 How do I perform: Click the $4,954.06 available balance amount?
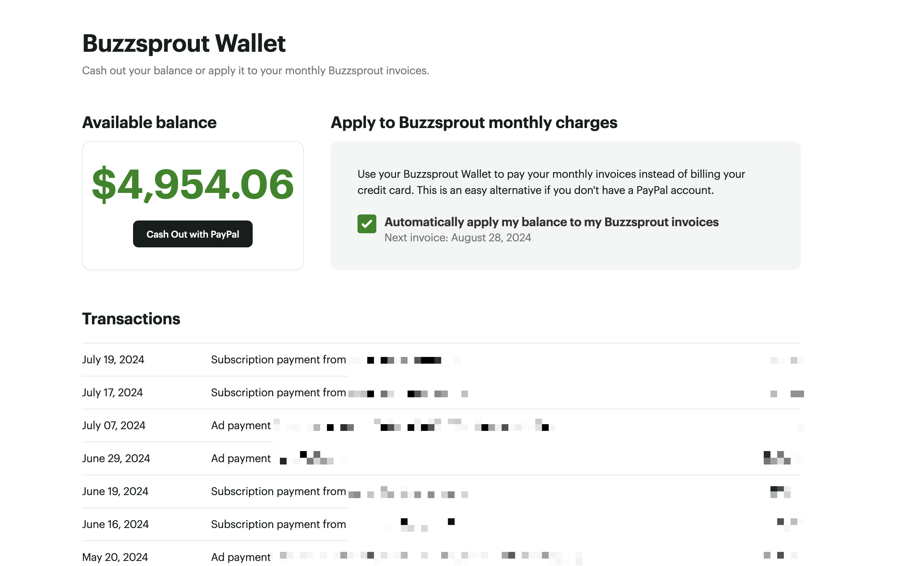[193, 184]
